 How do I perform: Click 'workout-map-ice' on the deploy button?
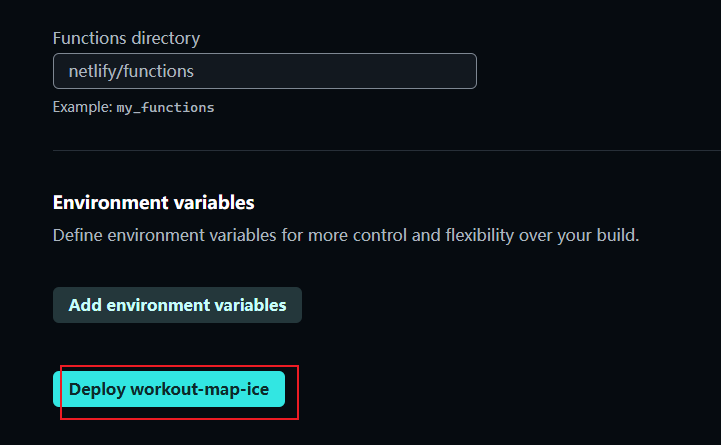pyautogui.click(x=200, y=389)
